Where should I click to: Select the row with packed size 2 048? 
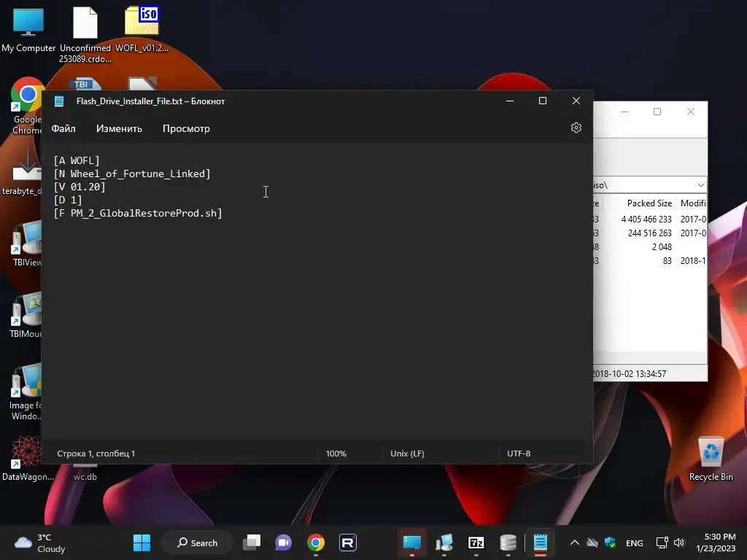click(x=650, y=246)
